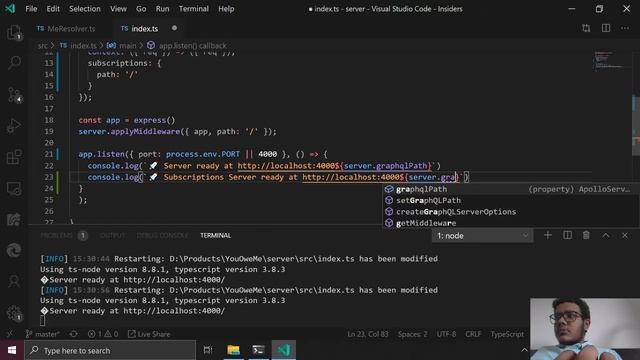Open the Source Control view
Image resolution: width=640 pixels, height=360 pixels.
tap(15, 95)
